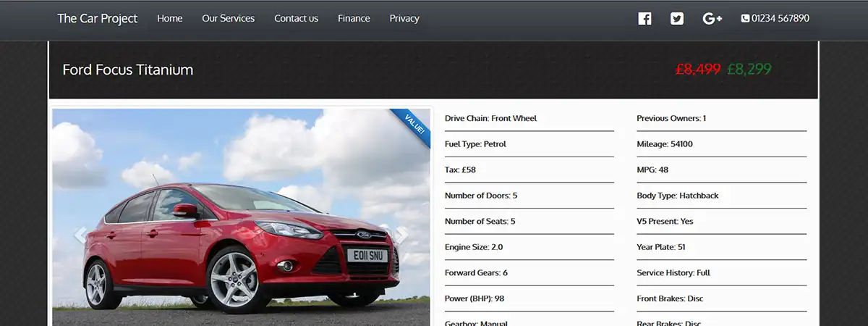Select the Drive Chain: Front Wheel row

click(529, 118)
